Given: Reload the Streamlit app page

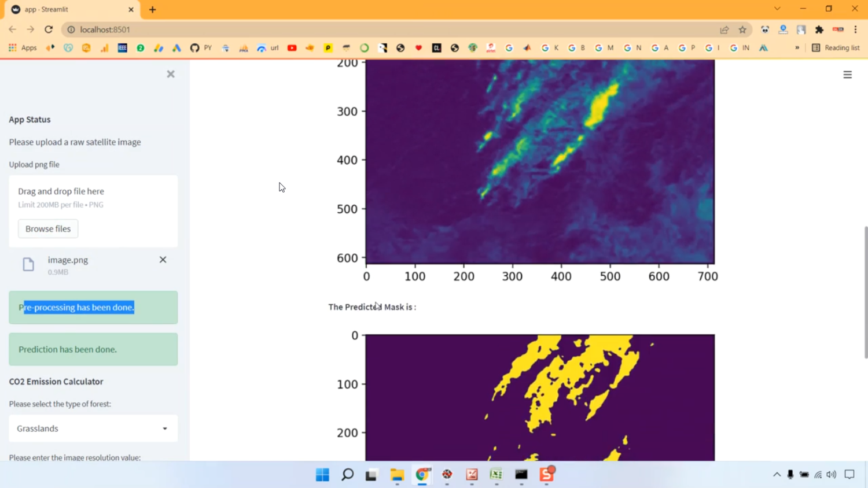Looking at the screenshot, I should tap(49, 29).
